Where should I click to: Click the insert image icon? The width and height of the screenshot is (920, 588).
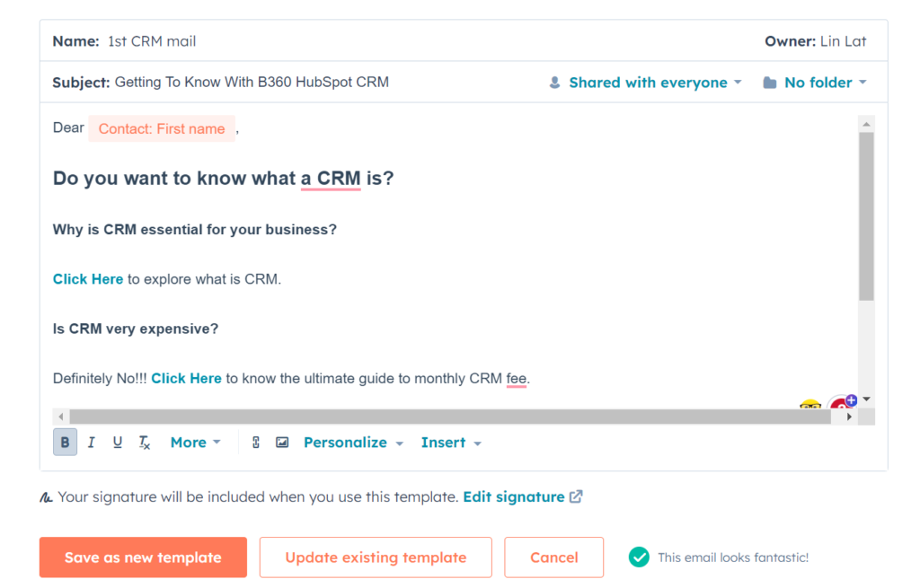(x=282, y=443)
